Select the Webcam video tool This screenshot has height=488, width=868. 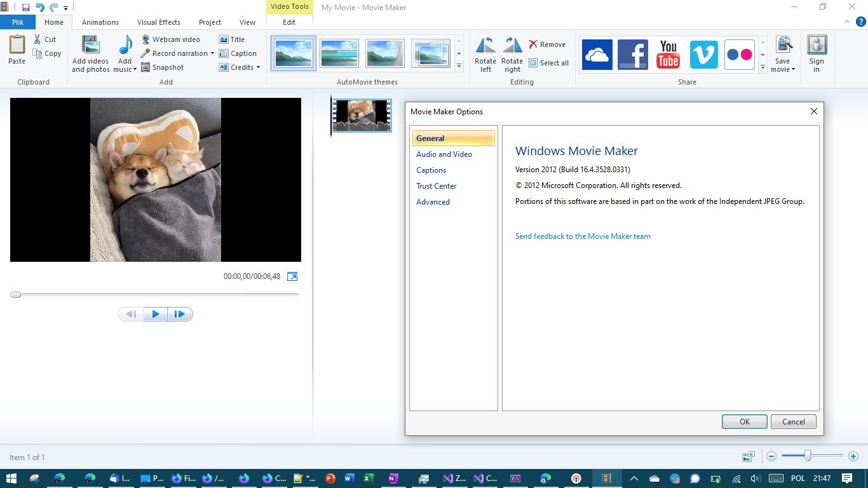tap(172, 39)
